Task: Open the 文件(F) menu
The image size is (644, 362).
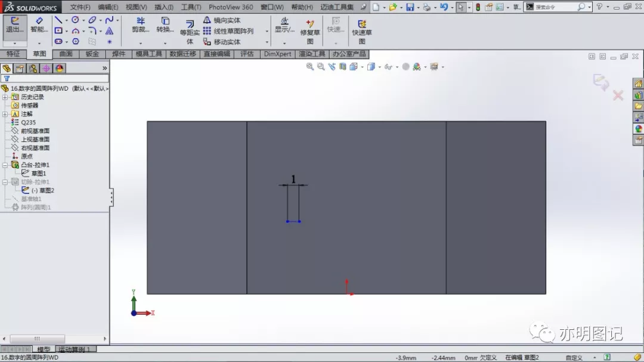Action: click(80, 7)
